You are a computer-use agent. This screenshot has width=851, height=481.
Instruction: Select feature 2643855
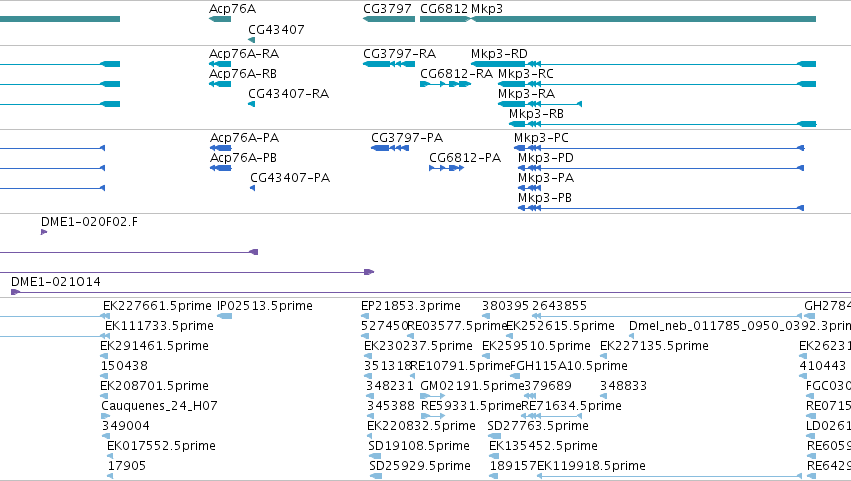tap(559, 307)
